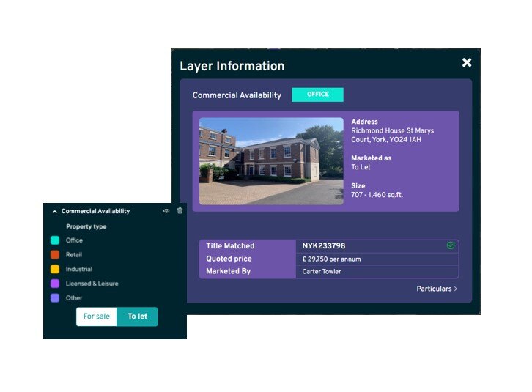This screenshot has height=392, width=532.
Task: Click the Carter Towler marketed by value
Action: coord(322,272)
